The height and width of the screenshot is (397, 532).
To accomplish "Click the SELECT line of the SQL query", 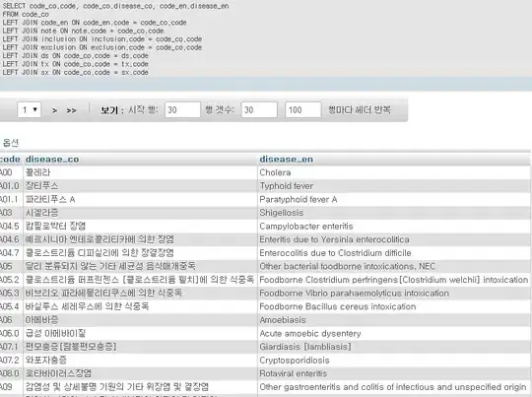I will 115,6.
